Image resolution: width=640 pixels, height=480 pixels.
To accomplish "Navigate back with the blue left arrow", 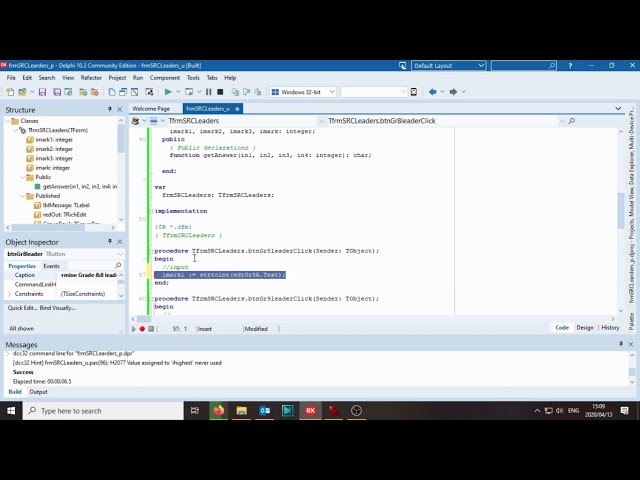I will click(432, 92).
